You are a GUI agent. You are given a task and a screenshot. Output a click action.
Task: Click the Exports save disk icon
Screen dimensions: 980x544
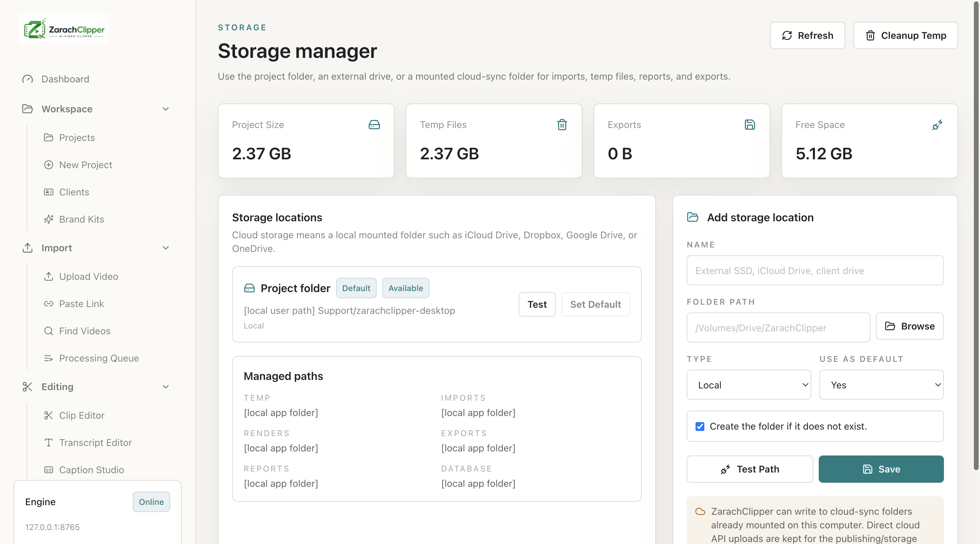(x=749, y=125)
